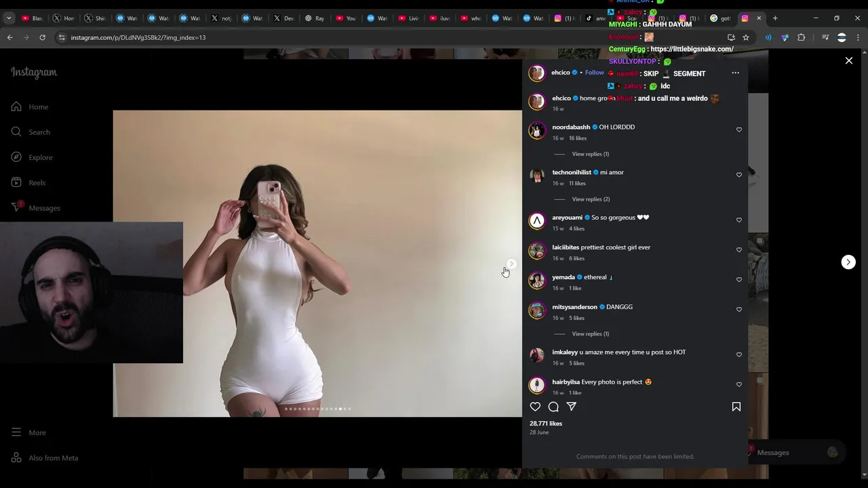Like imkaleyy's comment

click(x=739, y=355)
